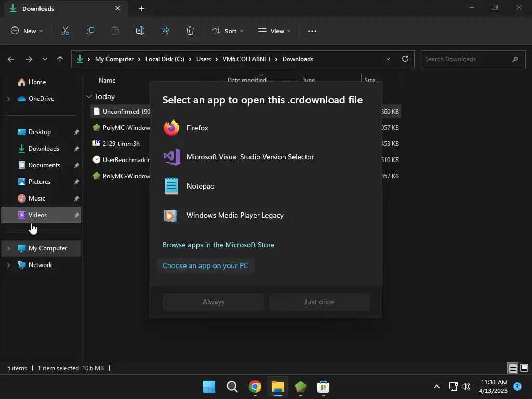The height and width of the screenshot is (399, 532).
Task: Select Notepad in the app list
Action: point(265,186)
